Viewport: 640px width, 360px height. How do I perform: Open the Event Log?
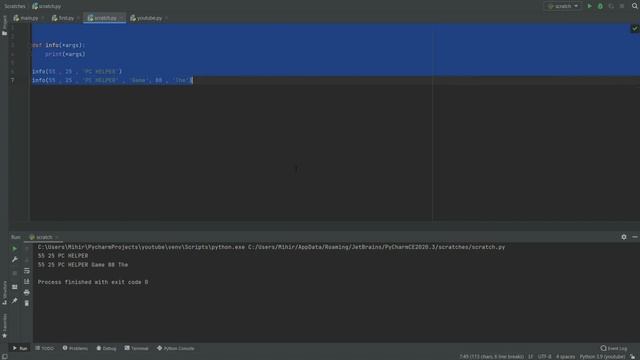(x=614, y=348)
